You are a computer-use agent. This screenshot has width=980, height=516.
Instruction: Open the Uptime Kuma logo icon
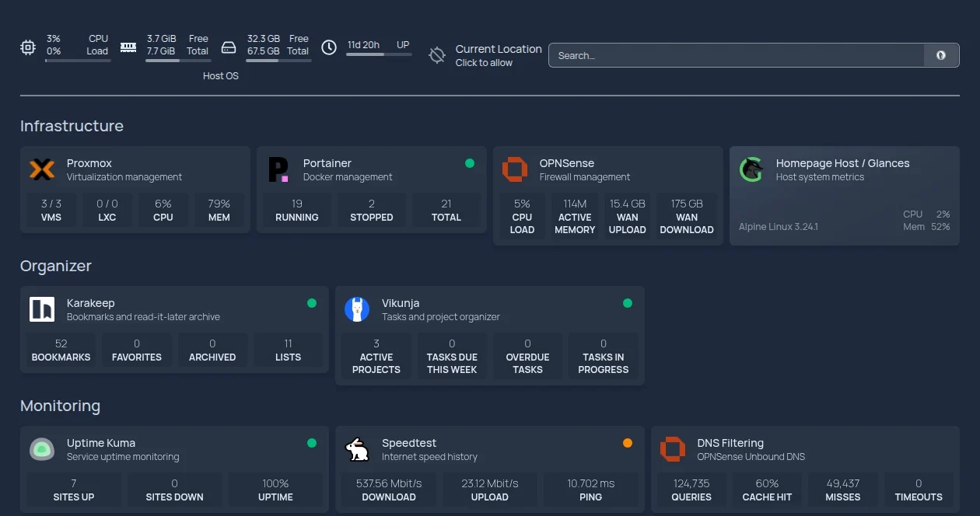[x=42, y=449]
